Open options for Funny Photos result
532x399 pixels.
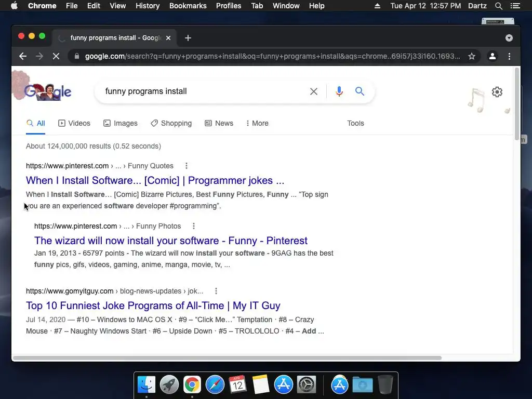point(194,227)
